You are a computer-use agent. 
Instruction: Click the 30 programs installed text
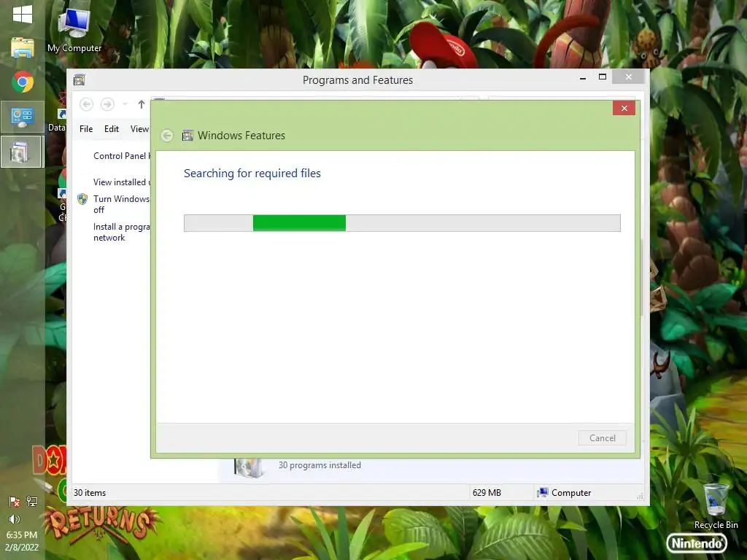click(x=320, y=465)
